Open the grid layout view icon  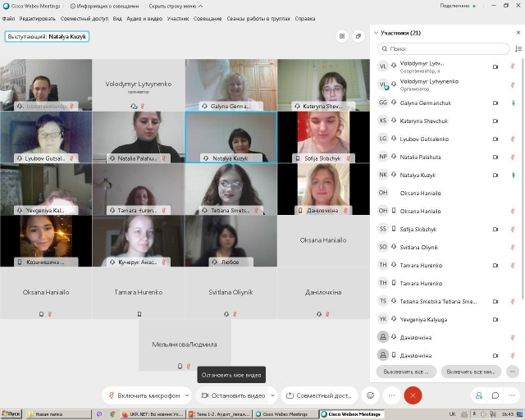[342, 36]
